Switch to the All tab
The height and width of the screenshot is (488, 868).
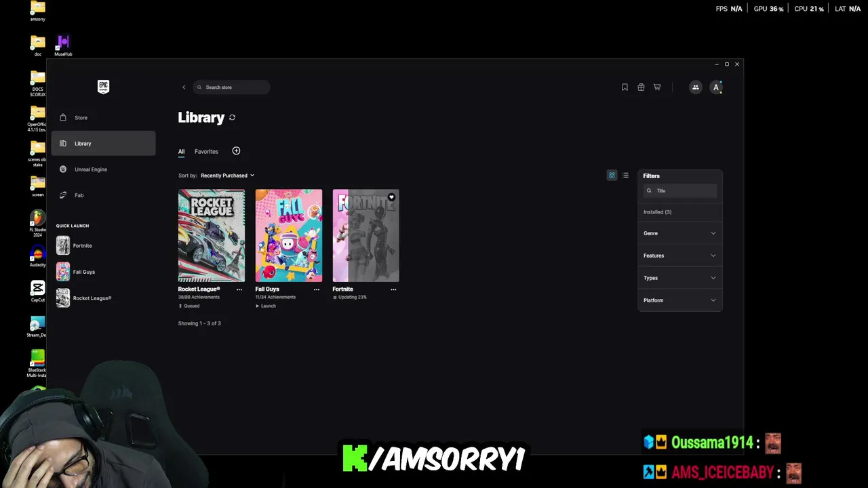181,152
